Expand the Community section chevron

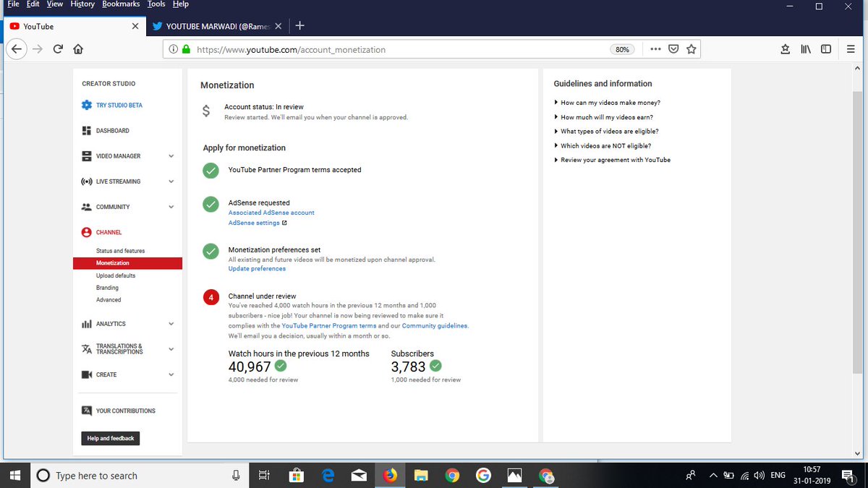pos(171,207)
